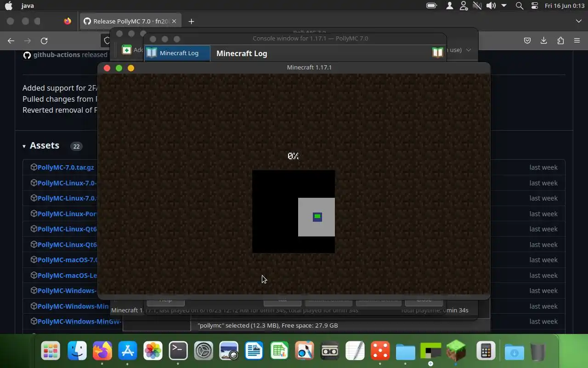Image resolution: width=588 pixels, height=368 pixels.
Task: Open Terminal from the dock
Action: click(x=178, y=352)
